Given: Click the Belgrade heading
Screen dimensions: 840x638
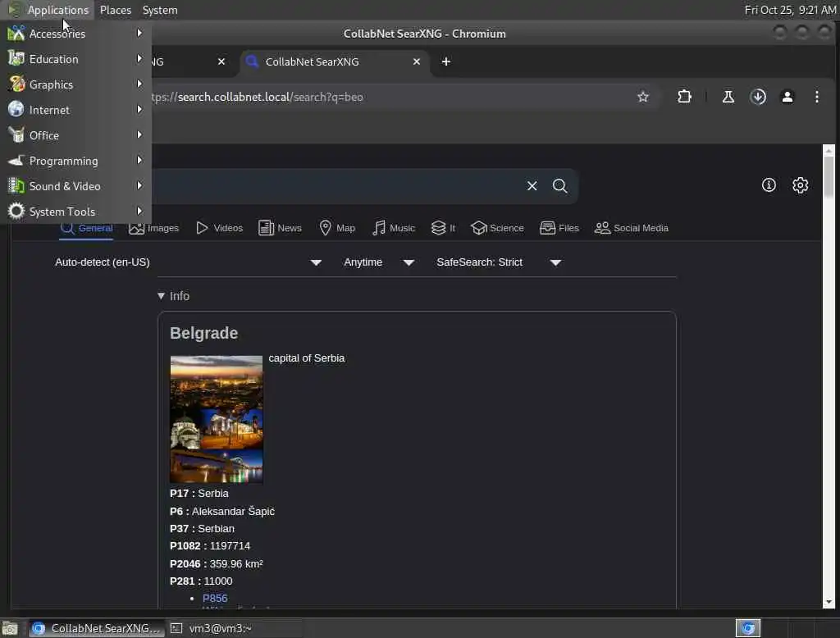Looking at the screenshot, I should coord(203,333).
